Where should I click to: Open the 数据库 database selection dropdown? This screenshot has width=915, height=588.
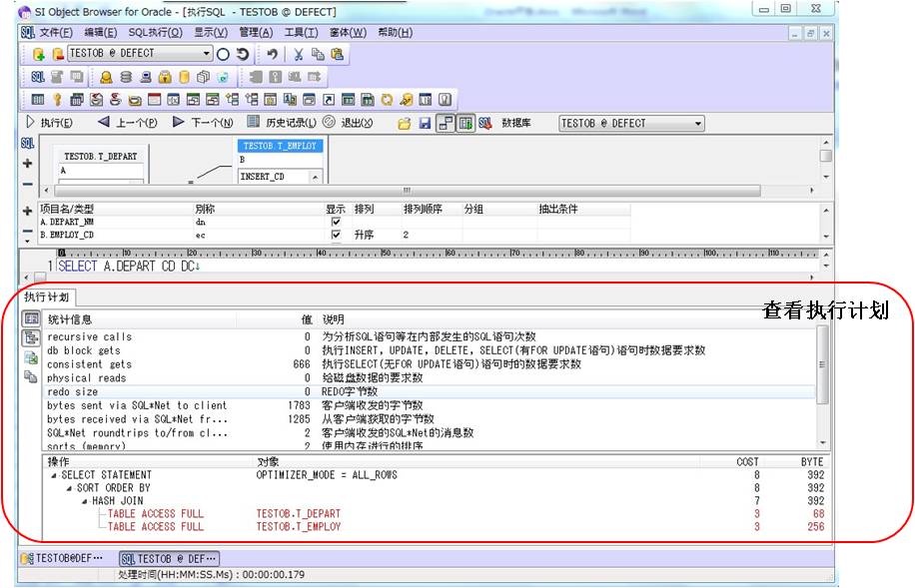coord(699,122)
